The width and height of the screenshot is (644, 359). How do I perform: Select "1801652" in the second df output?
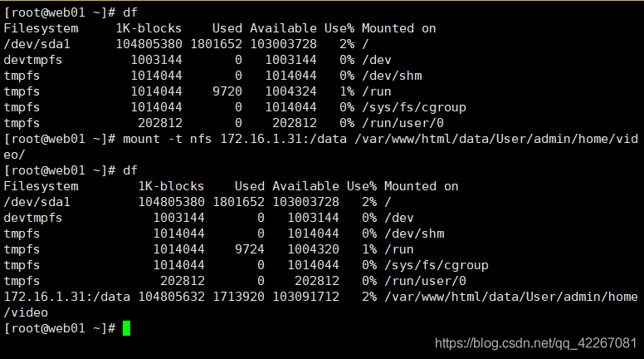click(x=239, y=202)
